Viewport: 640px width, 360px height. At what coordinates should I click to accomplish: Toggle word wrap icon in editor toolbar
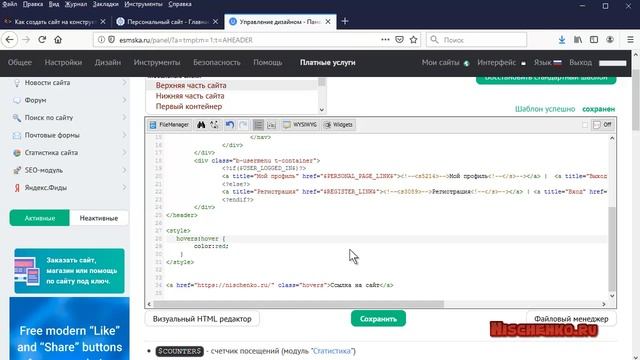pos(271,124)
